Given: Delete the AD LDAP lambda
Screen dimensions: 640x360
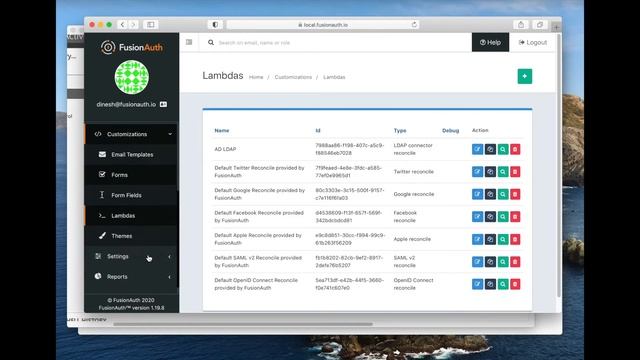Looking at the screenshot, I should pyautogui.click(x=515, y=149).
